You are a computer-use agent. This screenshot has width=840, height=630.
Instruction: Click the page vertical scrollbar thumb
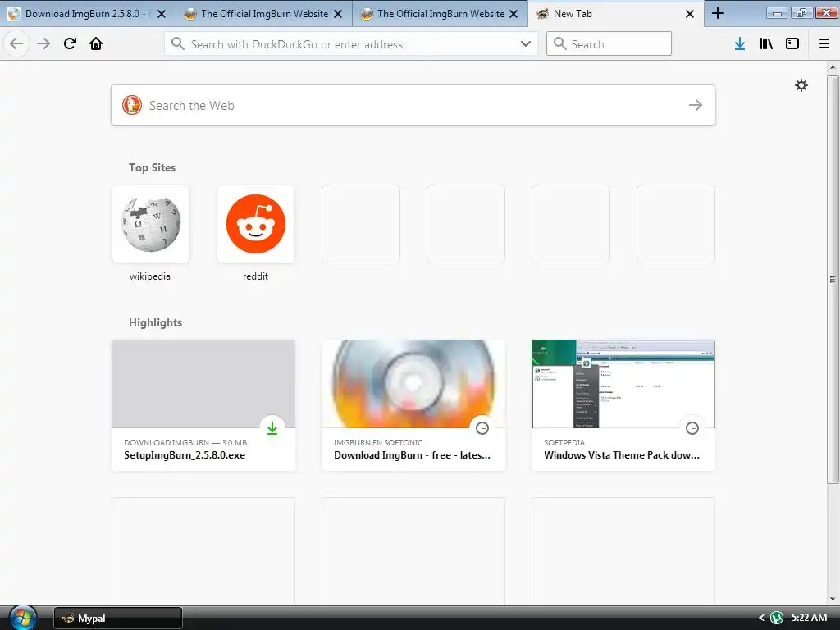point(833,279)
